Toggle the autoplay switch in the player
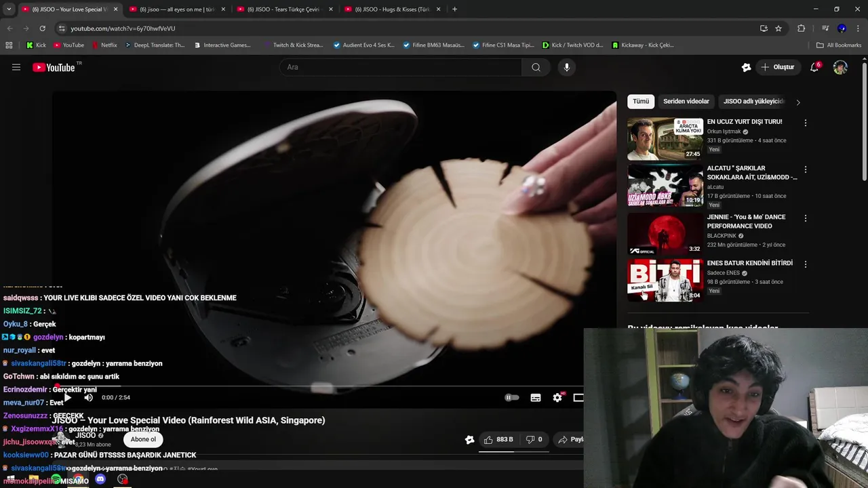868x488 pixels. (x=512, y=398)
